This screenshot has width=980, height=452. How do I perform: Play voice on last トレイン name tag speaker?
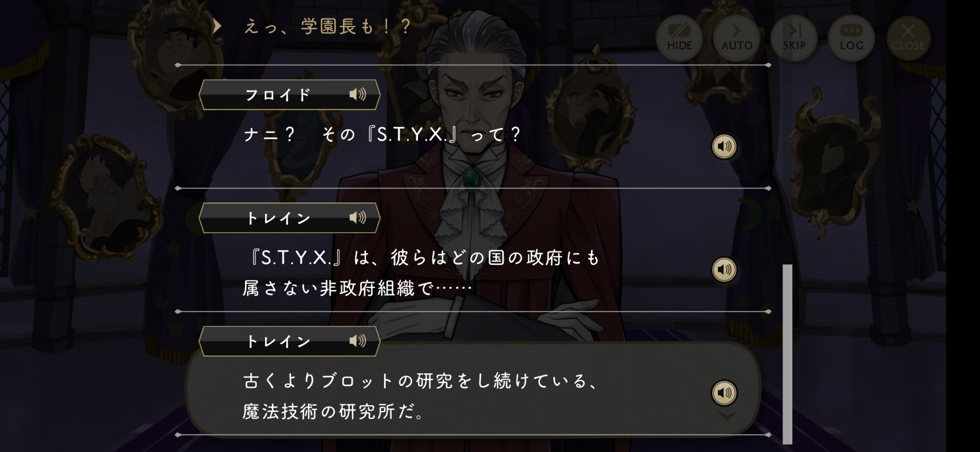[x=358, y=341]
